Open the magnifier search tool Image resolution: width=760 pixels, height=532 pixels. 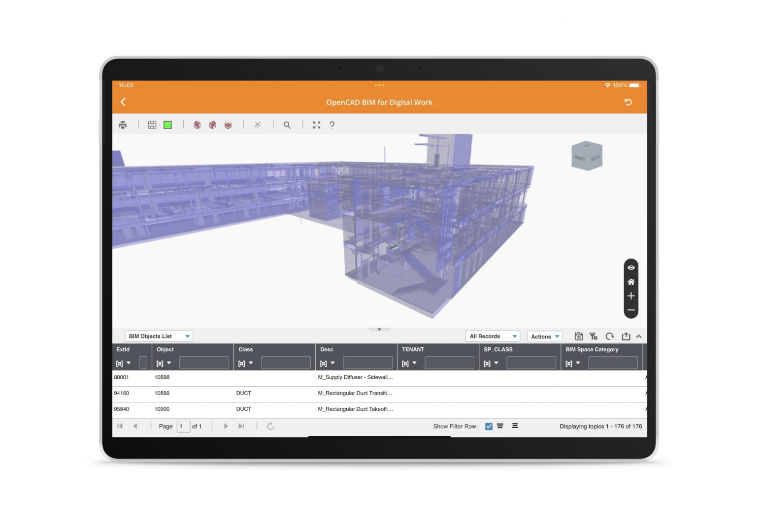[287, 125]
